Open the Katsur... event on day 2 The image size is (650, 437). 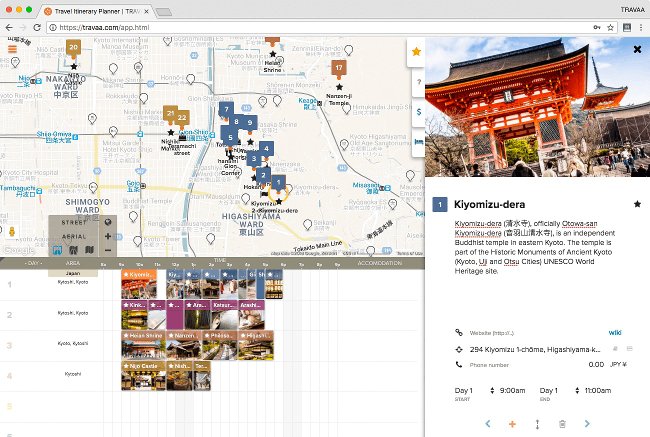224,315
